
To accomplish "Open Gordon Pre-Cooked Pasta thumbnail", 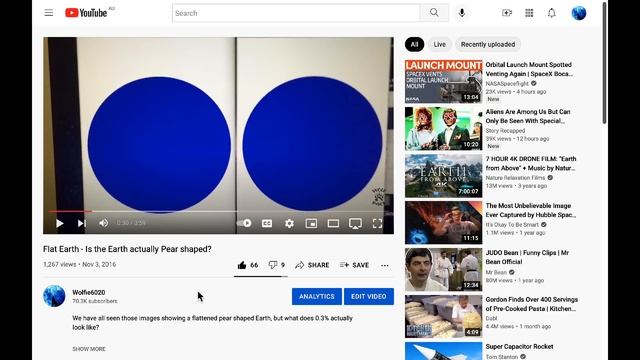I will coord(443,316).
